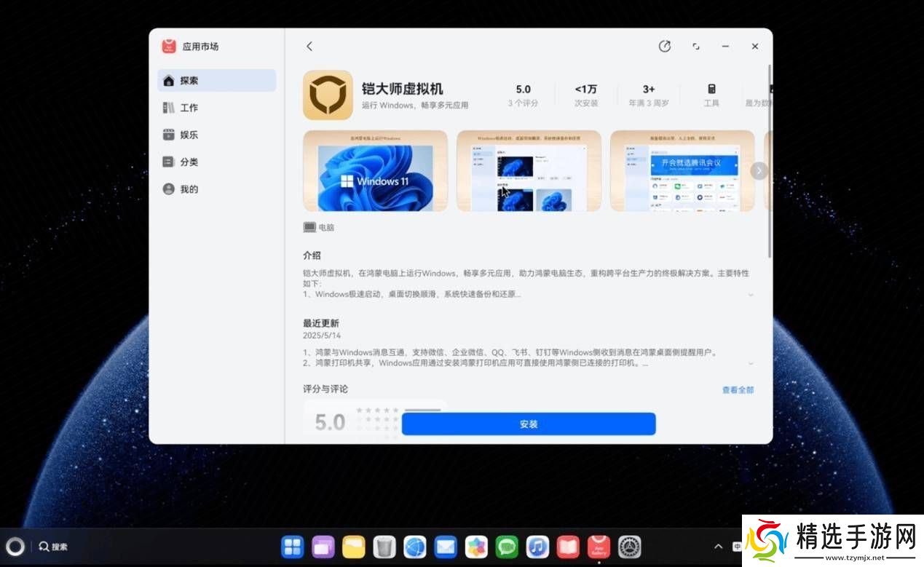Expand the system tray up arrow

(x=718, y=547)
